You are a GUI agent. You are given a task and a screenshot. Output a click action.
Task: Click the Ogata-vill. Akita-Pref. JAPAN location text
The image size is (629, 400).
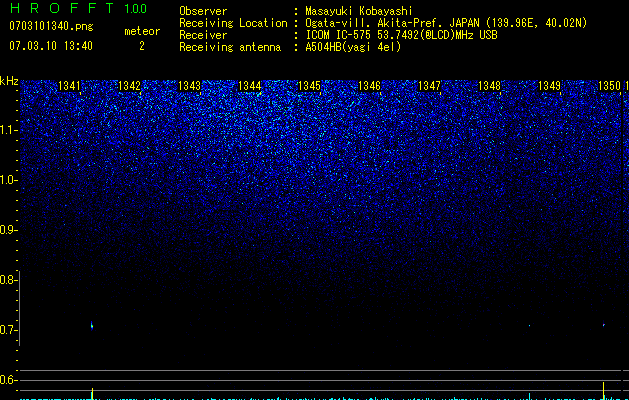pyautogui.click(x=446, y=23)
